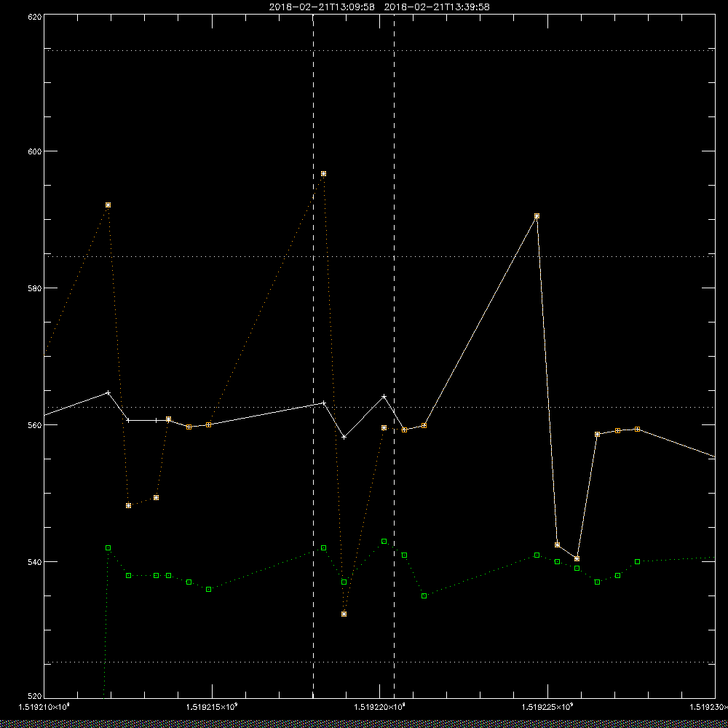Image resolution: width=728 pixels, height=728 pixels.
Task: Click the 580 y-axis label
Action: [x=35, y=288]
